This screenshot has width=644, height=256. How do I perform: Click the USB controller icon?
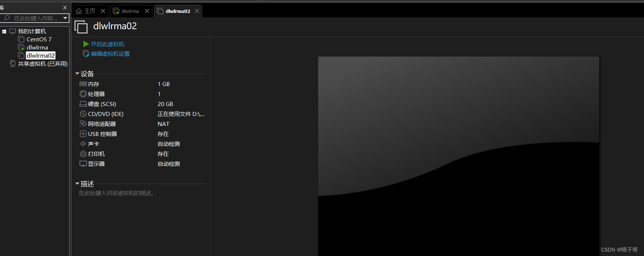point(83,134)
